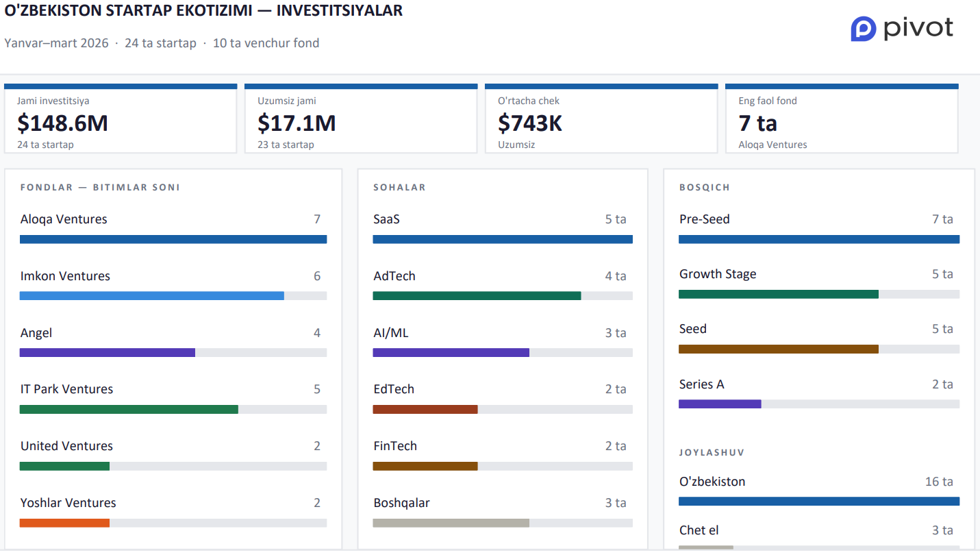Select the O'zbekiston location row
Viewport: 980px width, 555px height.
point(712,482)
